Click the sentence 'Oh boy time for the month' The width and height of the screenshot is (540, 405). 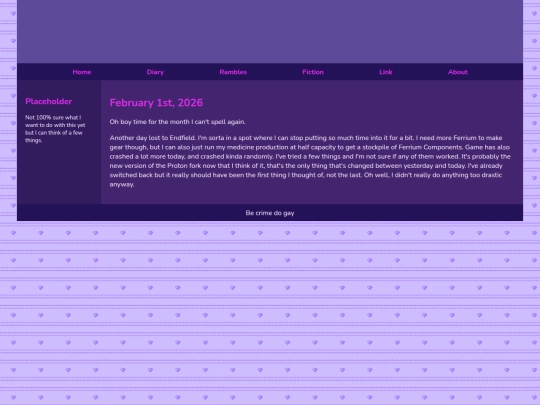coord(178,122)
